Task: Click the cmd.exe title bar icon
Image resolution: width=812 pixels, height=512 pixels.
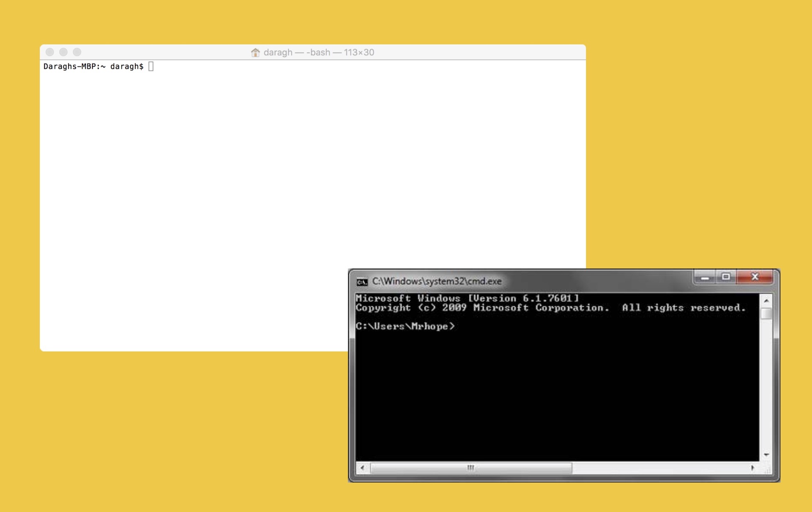Action: pos(362,282)
